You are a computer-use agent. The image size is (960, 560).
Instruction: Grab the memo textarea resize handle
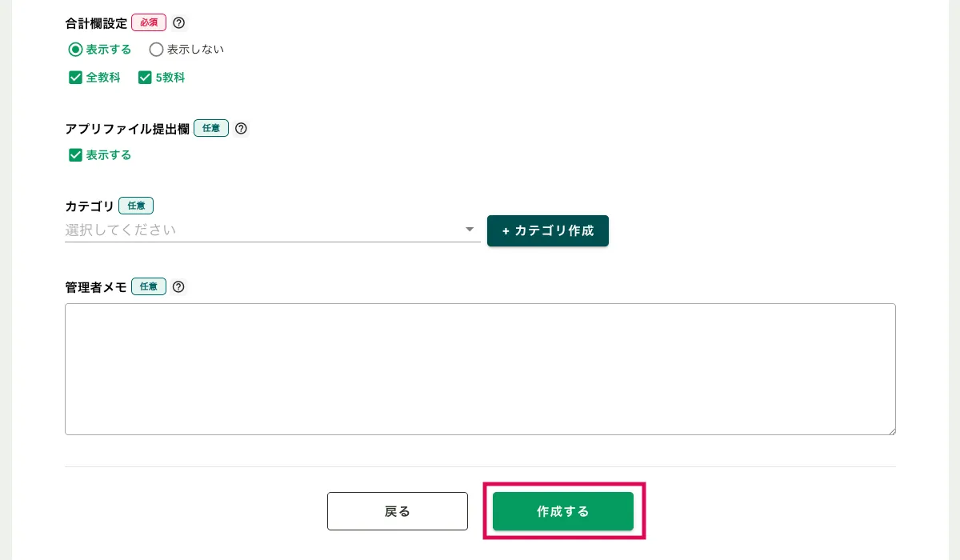(x=890, y=430)
